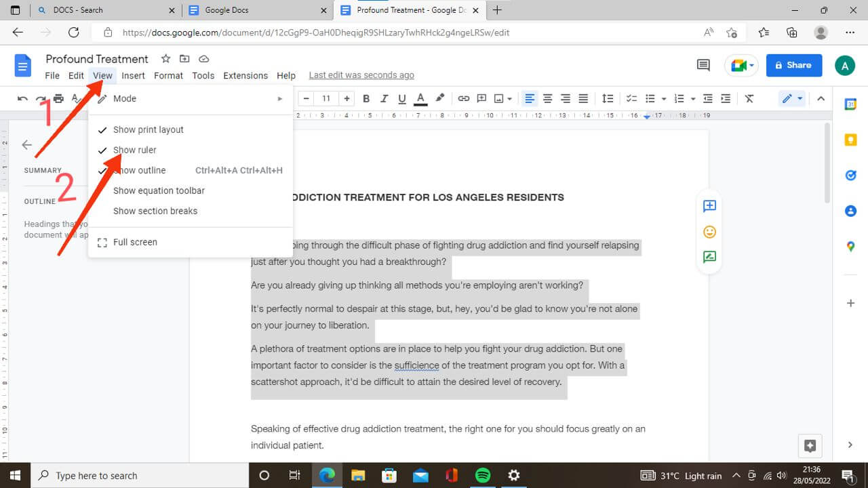Image resolution: width=868 pixels, height=488 pixels.
Task: Open the insert comment tool
Action: [x=481, y=98]
